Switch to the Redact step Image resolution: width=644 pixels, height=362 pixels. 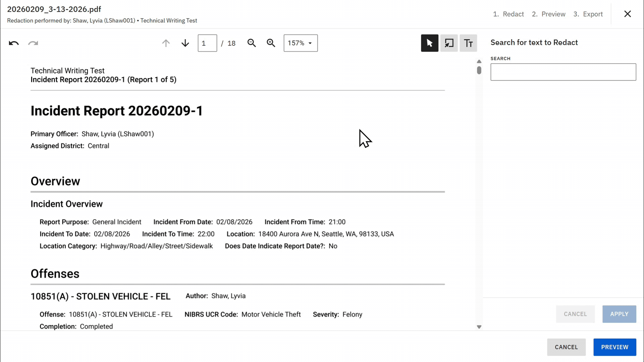[508, 14]
